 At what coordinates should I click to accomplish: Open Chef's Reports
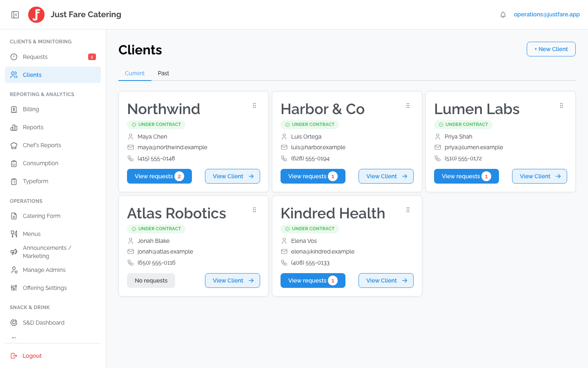(53, 145)
